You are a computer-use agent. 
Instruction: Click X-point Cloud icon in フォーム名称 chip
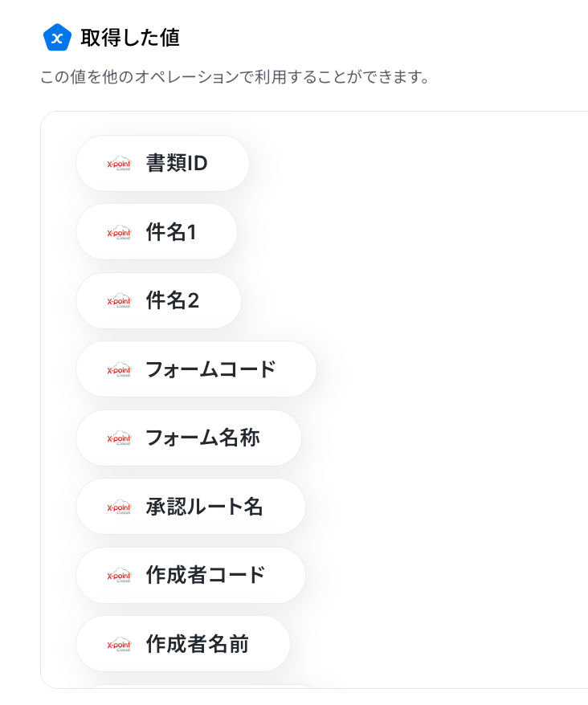pyautogui.click(x=119, y=438)
